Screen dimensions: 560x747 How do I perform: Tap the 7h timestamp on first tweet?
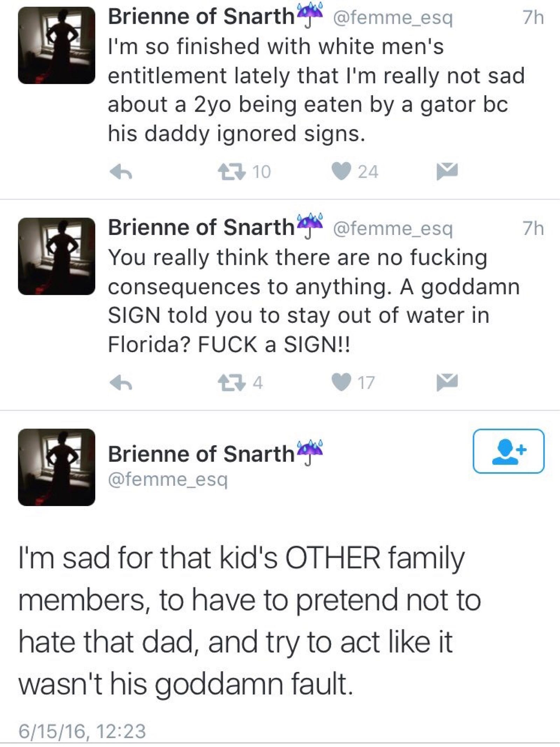pos(533,18)
